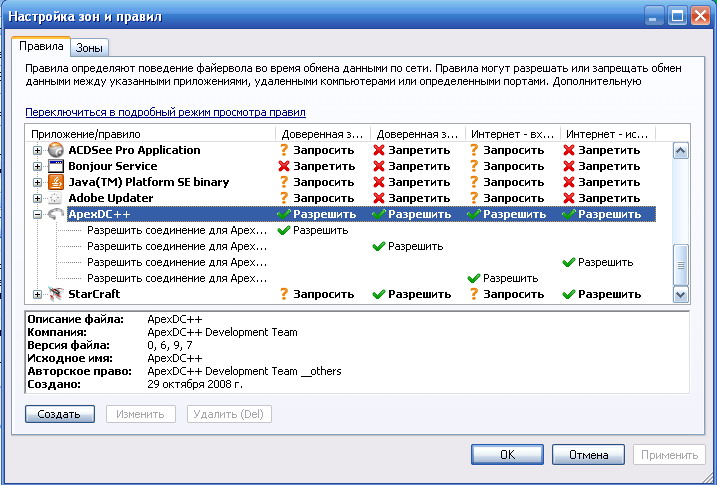Open the Зоны tab
Image resolution: width=717 pixels, height=485 pixels.
[x=89, y=48]
